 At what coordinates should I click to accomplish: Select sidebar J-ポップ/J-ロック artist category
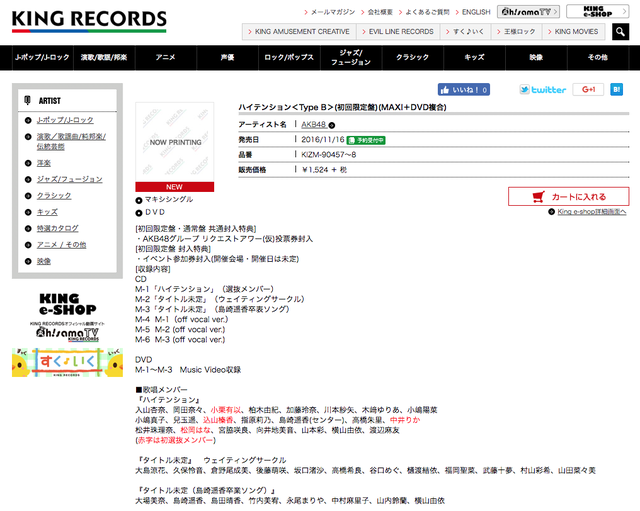(x=65, y=120)
